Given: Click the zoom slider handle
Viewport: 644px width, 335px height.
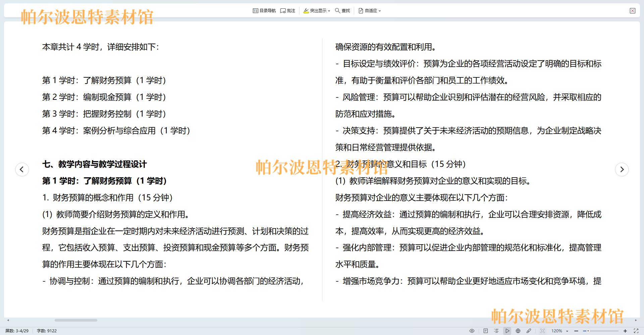Looking at the screenshot, I should [588, 331].
